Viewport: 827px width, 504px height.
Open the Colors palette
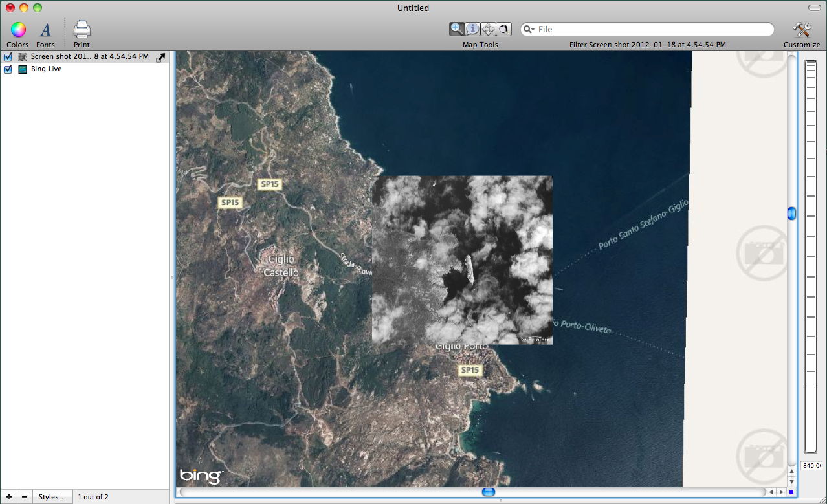pos(17,30)
